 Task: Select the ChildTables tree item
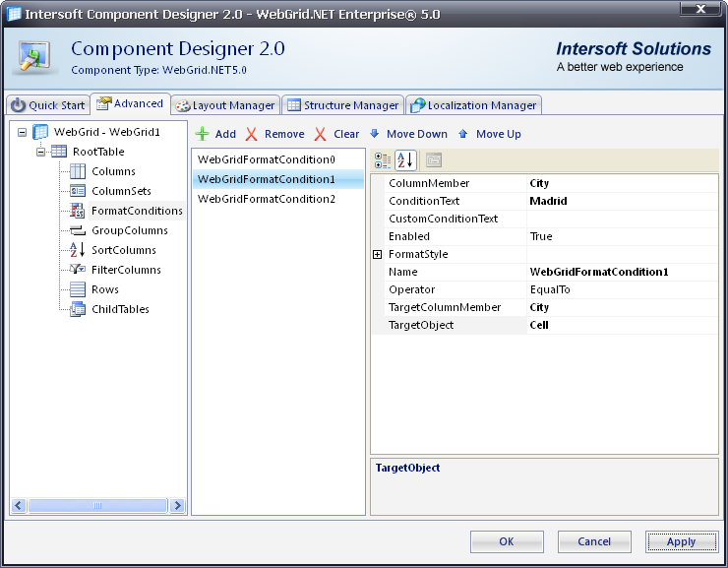coord(120,309)
